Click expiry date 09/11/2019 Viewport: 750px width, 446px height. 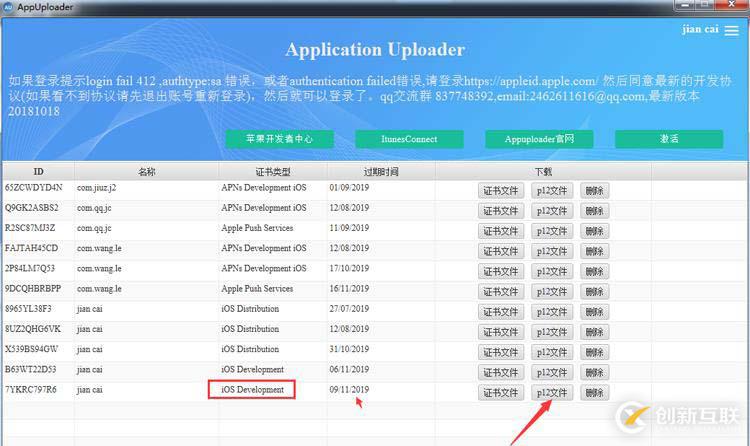pyautogui.click(x=349, y=390)
